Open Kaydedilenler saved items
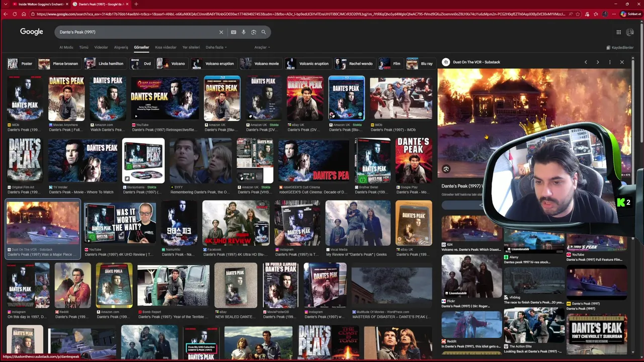This screenshot has height=362, width=644. point(620,48)
